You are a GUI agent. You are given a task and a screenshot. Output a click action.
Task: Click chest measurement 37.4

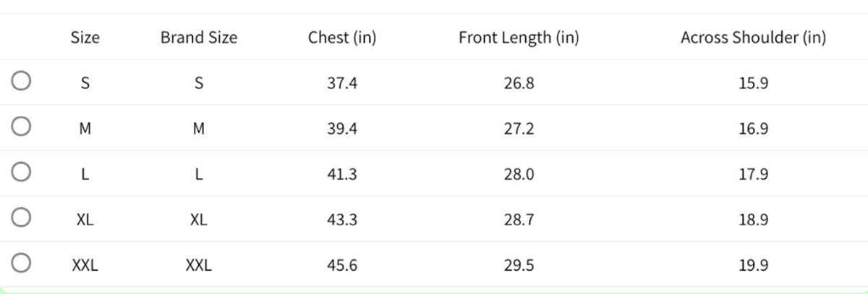pyautogui.click(x=342, y=83)
